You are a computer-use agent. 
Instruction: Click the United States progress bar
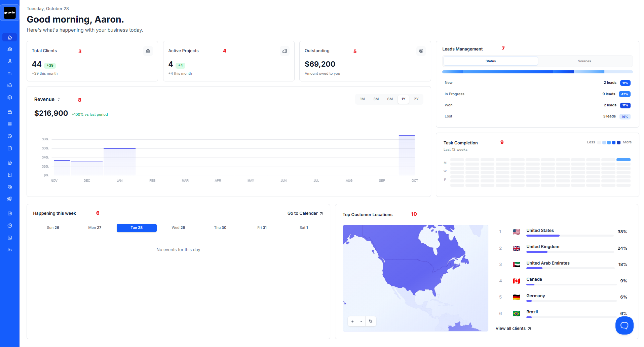tap(570, 236)
